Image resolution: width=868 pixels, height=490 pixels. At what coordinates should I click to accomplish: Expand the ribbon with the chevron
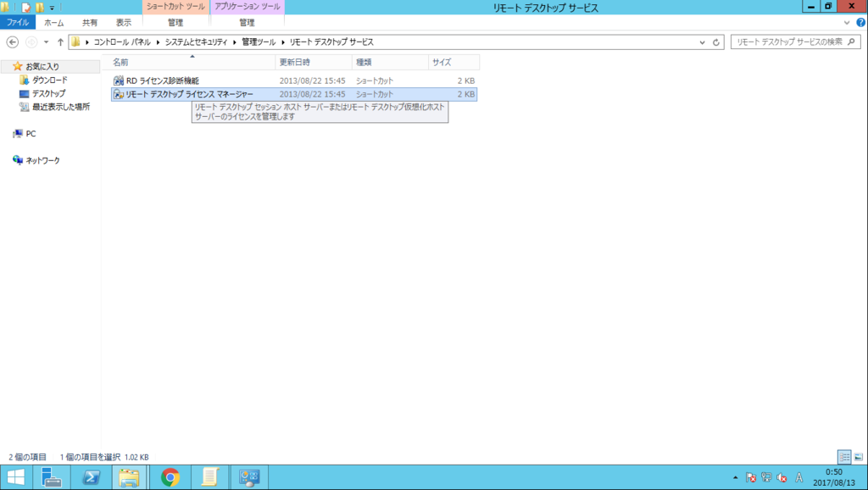tap(847, 23)
